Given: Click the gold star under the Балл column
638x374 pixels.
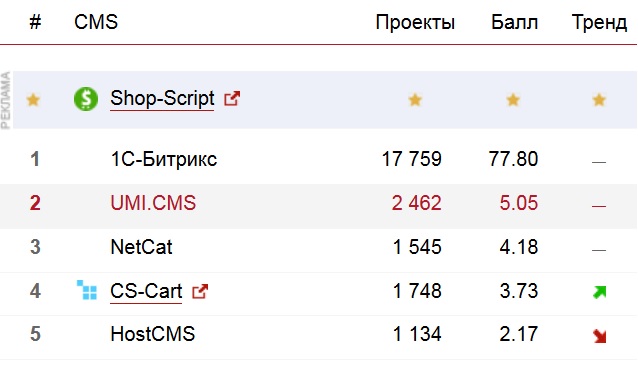Looking at the screenshot, I should 513,99.
